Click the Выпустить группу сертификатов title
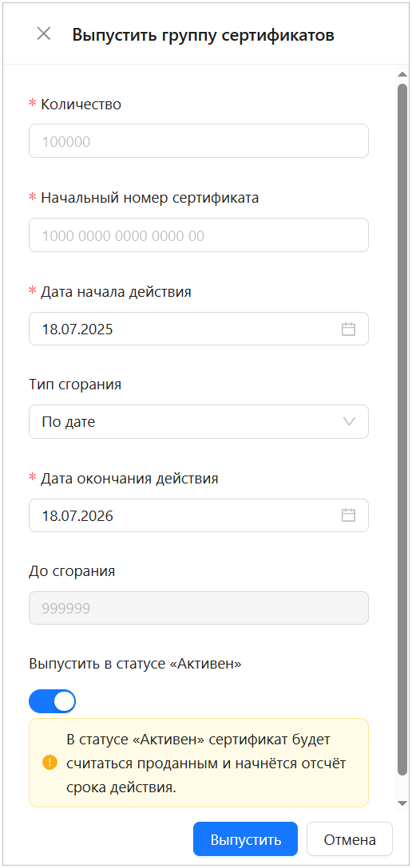 [204, 35]
